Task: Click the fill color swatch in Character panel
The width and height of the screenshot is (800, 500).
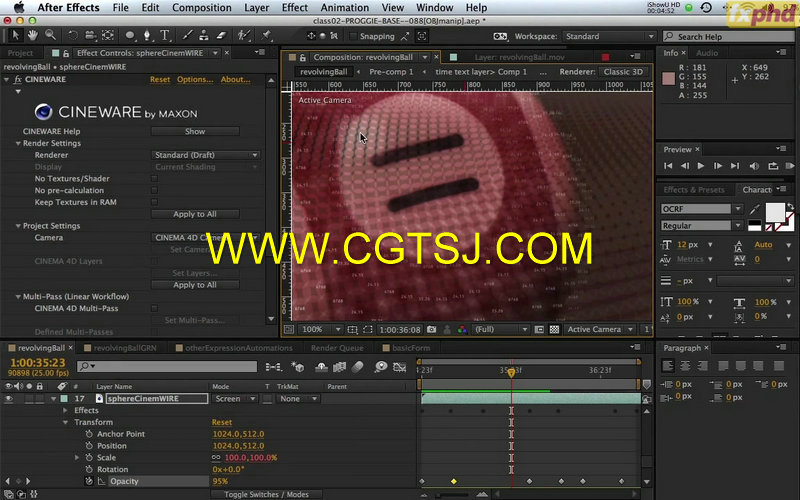Action: (774, 212)
